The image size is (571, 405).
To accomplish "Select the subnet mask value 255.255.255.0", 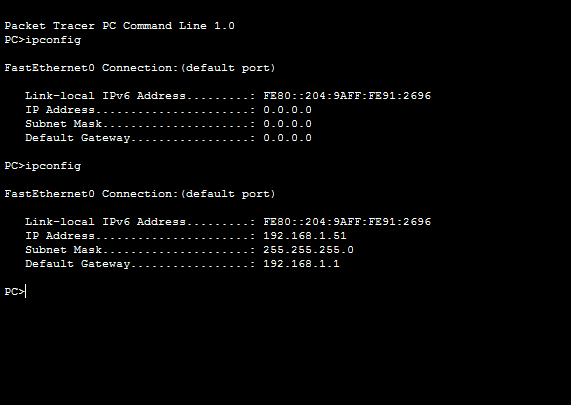I will [x=308, y=250].
